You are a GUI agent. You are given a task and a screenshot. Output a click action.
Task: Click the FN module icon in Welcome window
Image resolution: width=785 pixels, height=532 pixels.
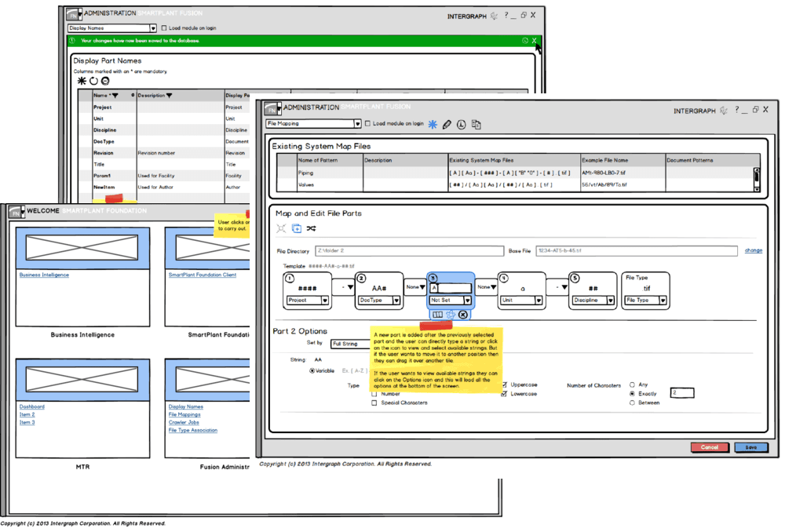click(16, 212)
